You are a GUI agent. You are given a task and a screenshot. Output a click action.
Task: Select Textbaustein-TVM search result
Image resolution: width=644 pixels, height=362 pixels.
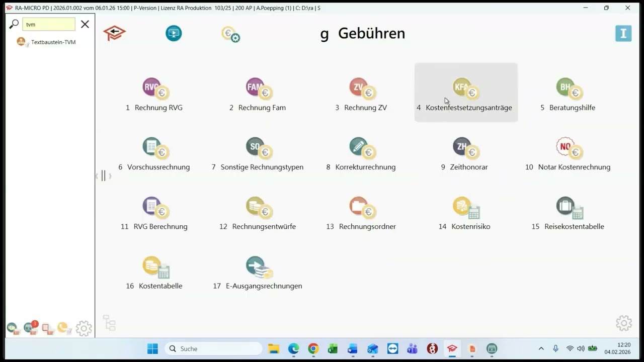coord(46,42)
